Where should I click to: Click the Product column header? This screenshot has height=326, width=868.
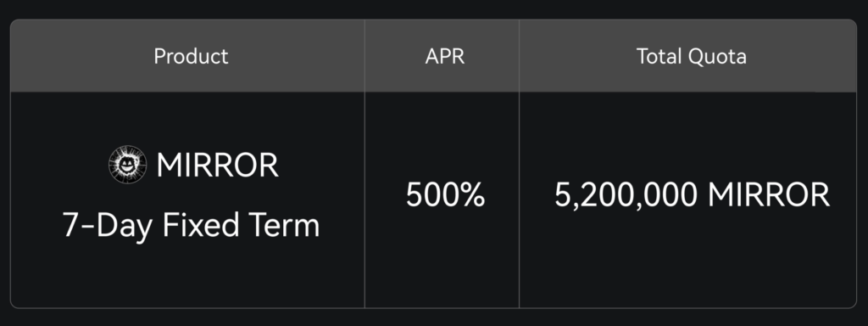click(x=191, y=56)
